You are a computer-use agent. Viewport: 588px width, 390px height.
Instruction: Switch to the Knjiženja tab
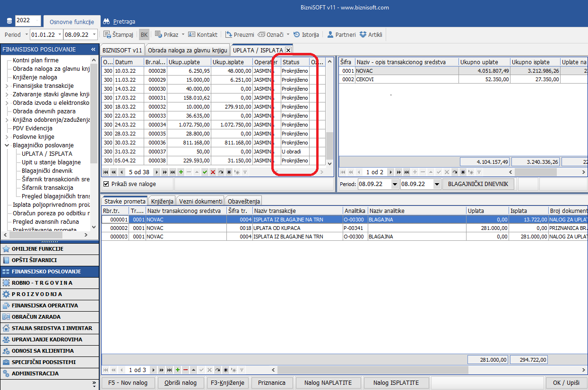point(162,201)
